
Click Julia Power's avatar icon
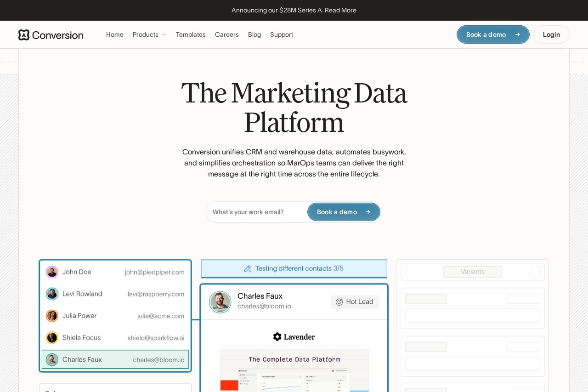[52, 316]
